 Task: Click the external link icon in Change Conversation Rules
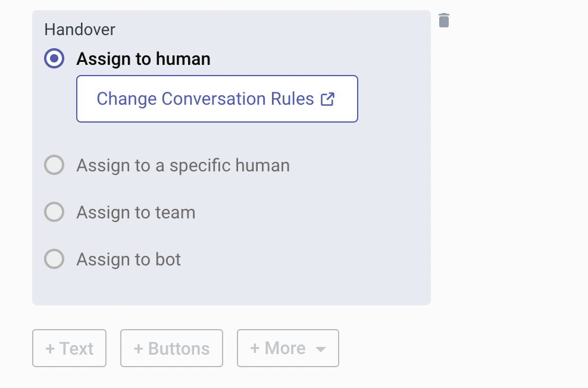point(327,99)
